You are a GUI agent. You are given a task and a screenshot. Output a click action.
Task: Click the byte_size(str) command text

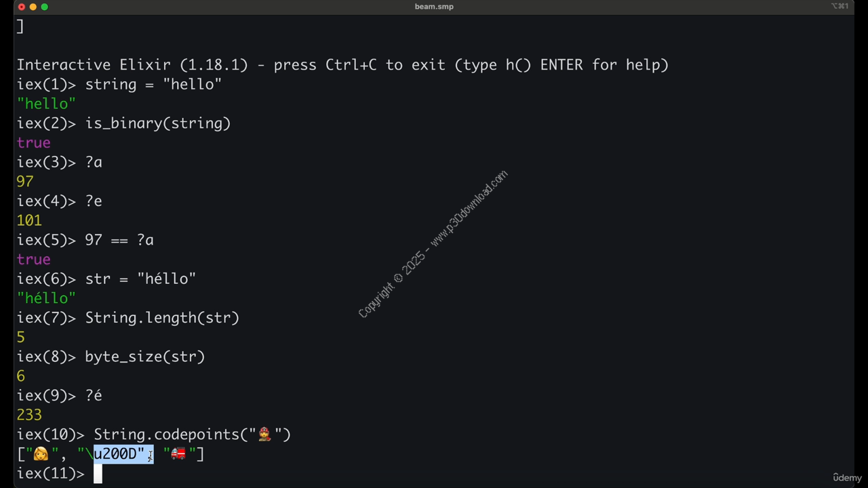click(144, 357)
